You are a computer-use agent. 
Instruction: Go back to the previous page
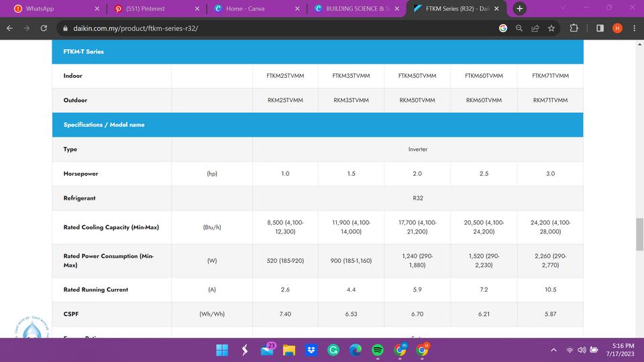[x=10, y=28]
